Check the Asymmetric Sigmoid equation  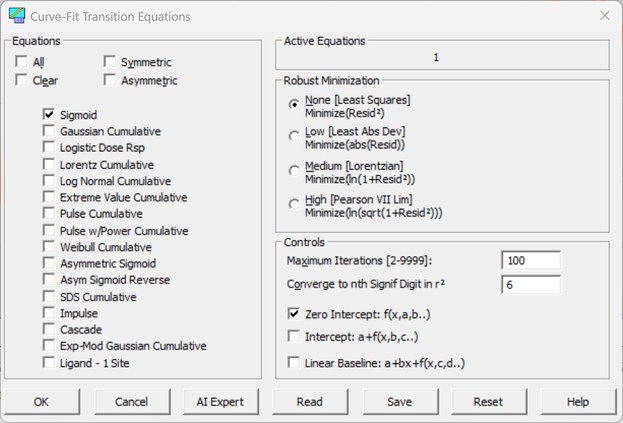point(48,263)
